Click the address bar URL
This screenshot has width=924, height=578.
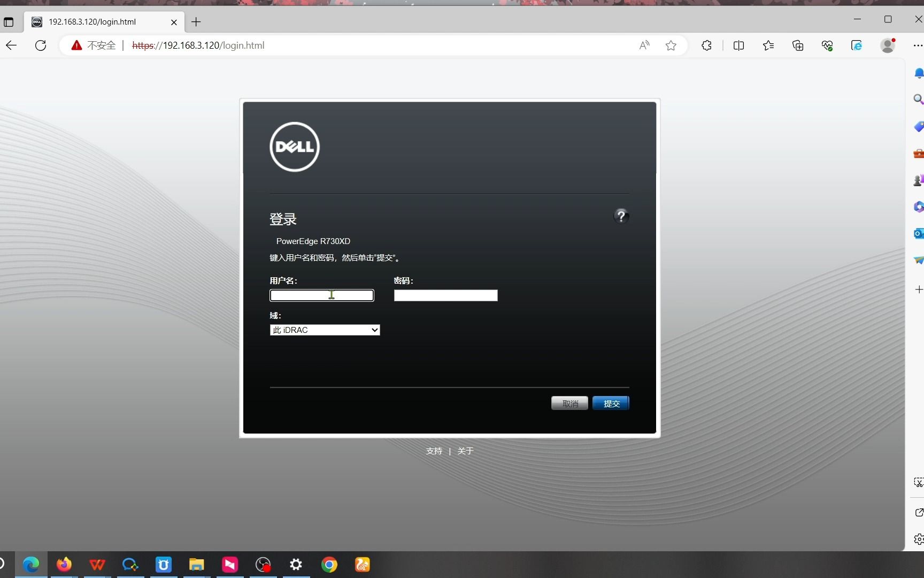tap(198, 45)
